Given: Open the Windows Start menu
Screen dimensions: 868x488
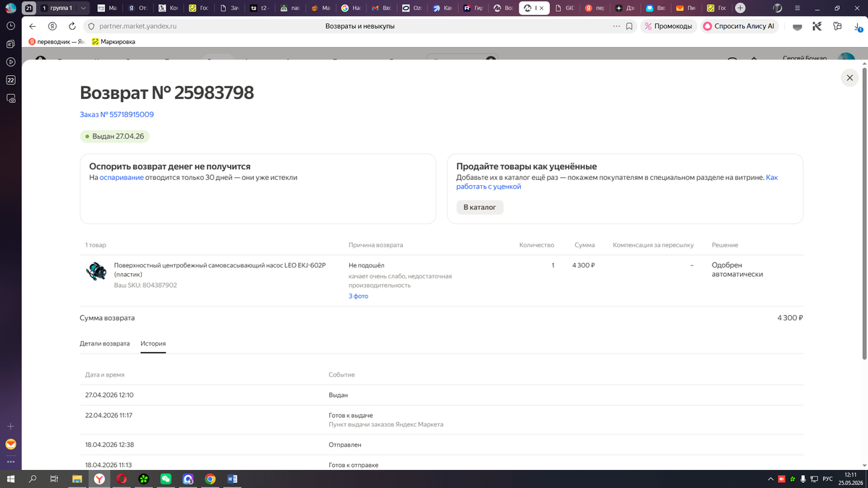Looking at the screenshot, I should 11,479.
